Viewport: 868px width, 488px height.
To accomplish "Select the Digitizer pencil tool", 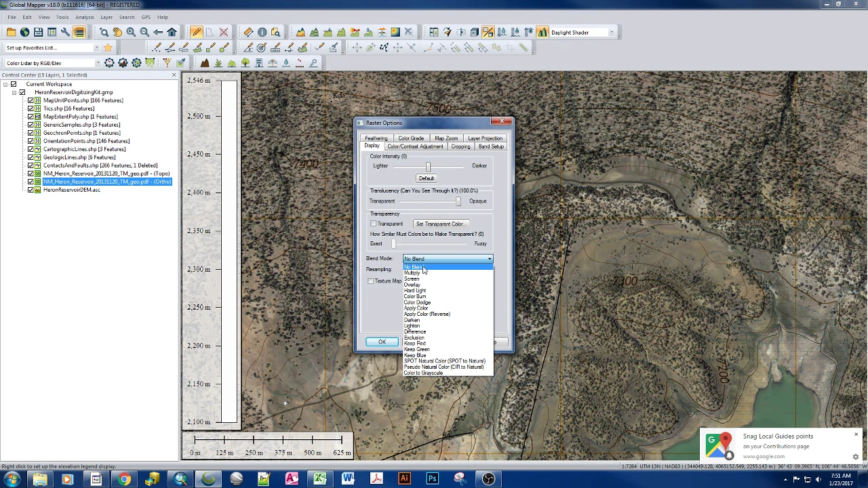I will (x=196, y=33).
